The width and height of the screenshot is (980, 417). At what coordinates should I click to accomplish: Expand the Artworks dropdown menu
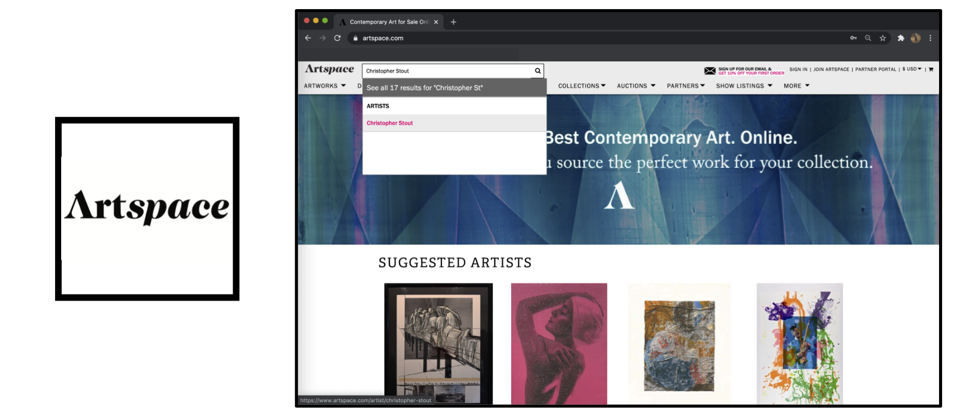tap(325, 86)
